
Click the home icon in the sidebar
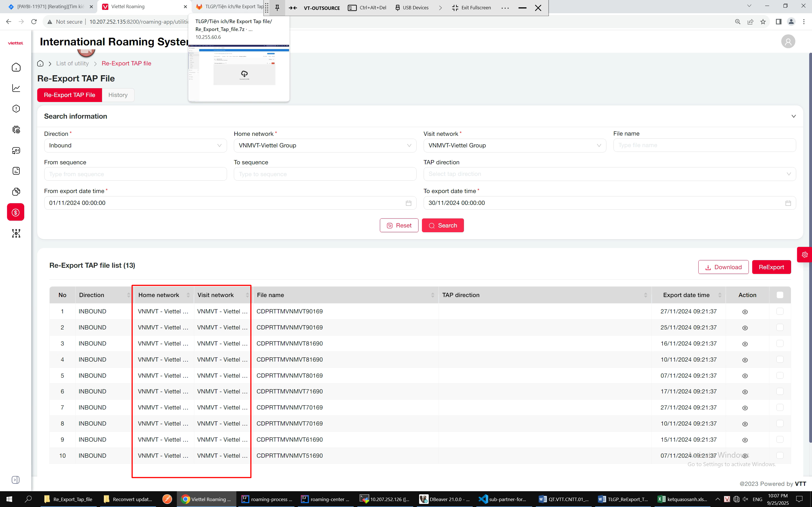pyautogui.click(x=16, y=67)
